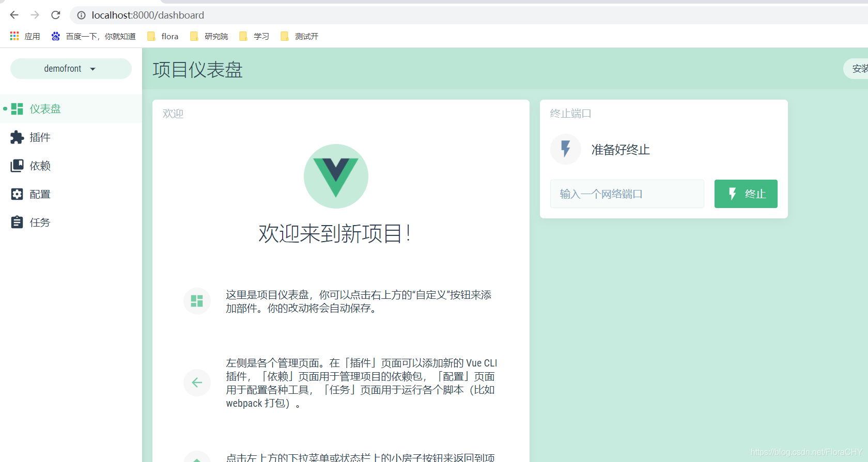Open the 依赖 dependencies page
The image size is (868, 462).
[x=71, y=166]
